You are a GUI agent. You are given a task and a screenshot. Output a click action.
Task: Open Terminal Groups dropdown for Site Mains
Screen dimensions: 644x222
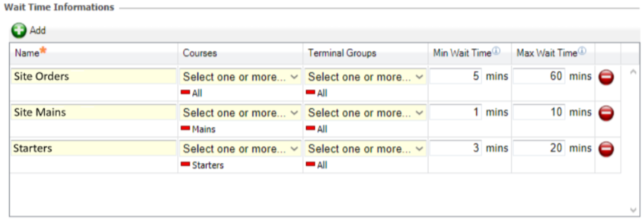coord(365,112)
